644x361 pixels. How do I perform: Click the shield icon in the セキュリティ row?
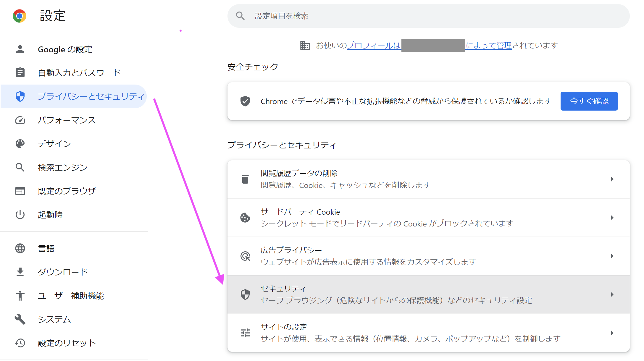[x=245, y=294]
